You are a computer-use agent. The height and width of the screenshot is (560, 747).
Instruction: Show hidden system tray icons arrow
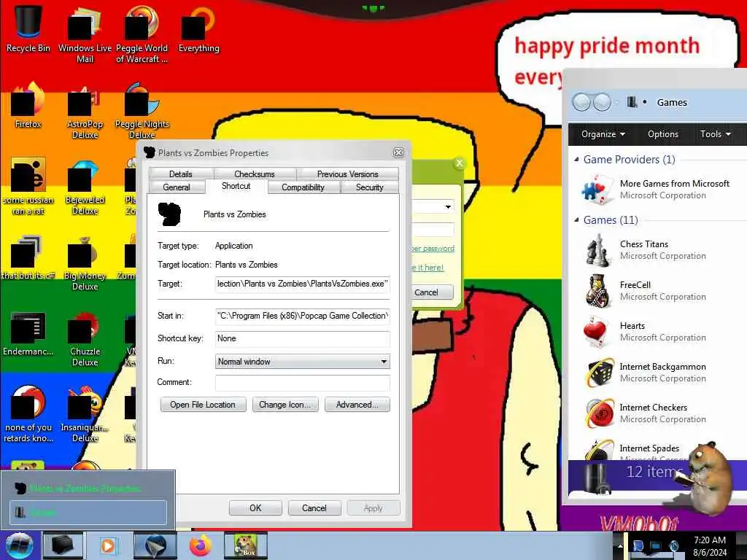[x=620, y=545]
